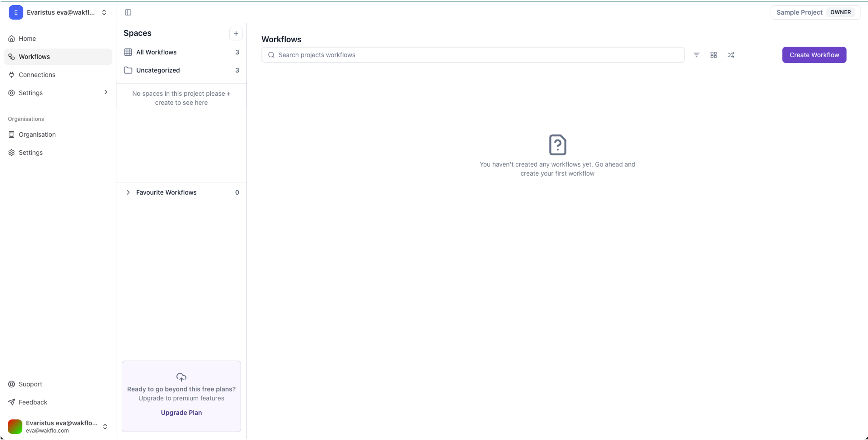
Task: Expand Favourite Workflows section
Action: 128,193
